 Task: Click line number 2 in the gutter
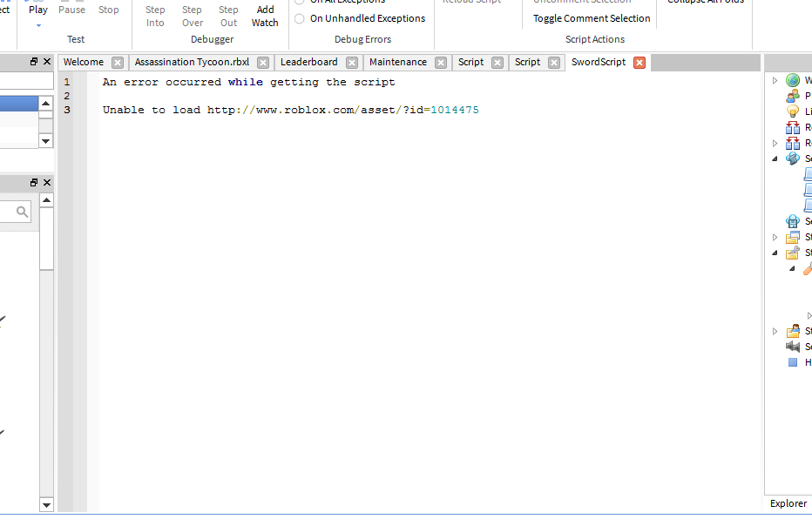tap(66, 96)
